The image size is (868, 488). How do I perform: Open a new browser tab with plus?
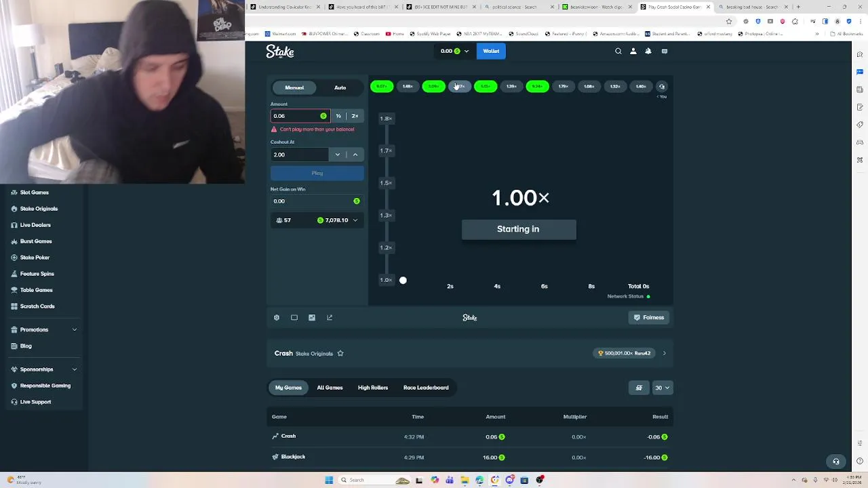point(798,7)
